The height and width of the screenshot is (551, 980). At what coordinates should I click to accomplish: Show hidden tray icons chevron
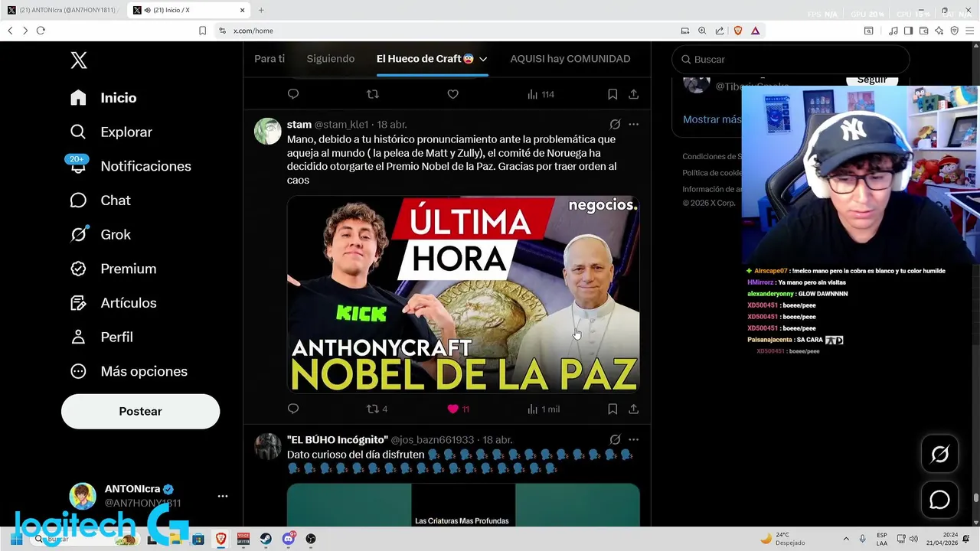846,539
